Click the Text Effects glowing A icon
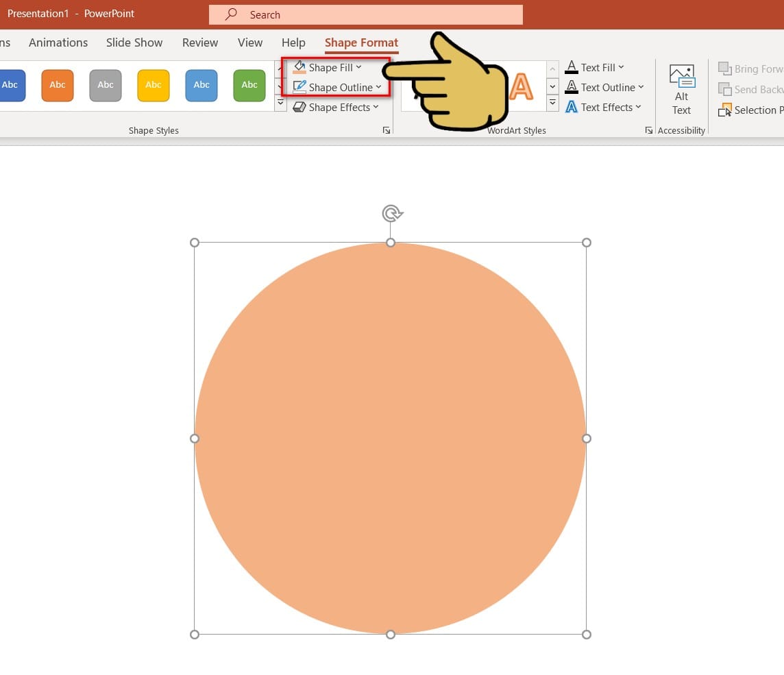Image resolution: width=784 pixels, height=675 pixels. click(x=572, y=107)
